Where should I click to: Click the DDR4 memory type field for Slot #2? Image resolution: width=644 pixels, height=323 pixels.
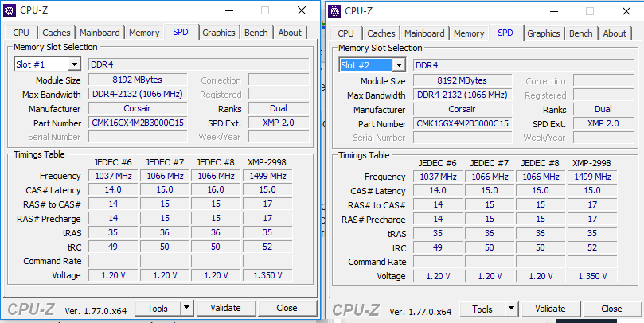click(x=524, y=65)
